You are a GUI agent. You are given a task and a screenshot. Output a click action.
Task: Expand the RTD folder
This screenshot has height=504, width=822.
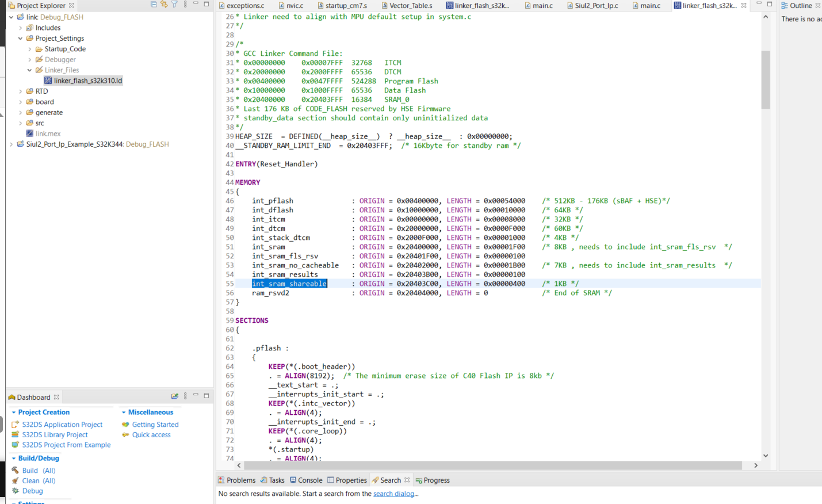click(20, 91)
